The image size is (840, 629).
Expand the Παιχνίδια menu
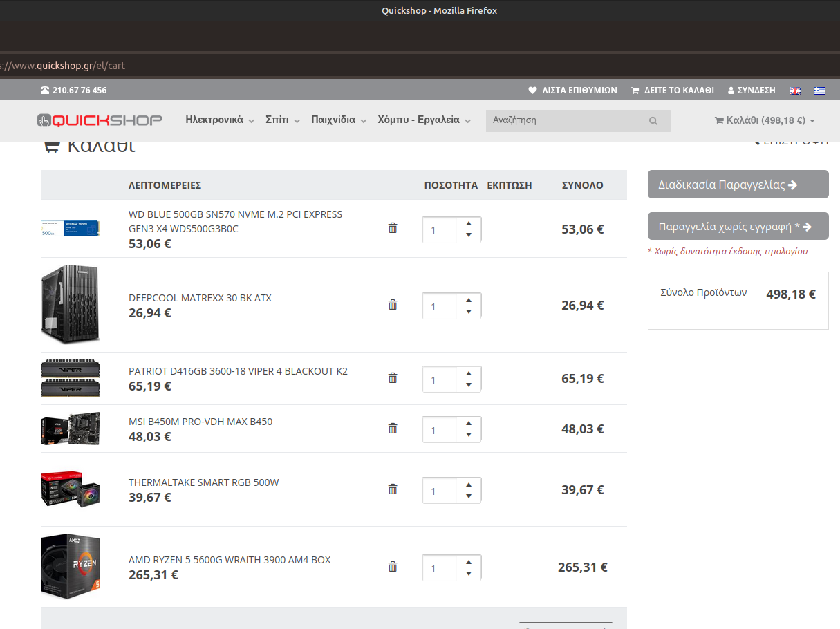pyautogui.click(x=339, y=120)
